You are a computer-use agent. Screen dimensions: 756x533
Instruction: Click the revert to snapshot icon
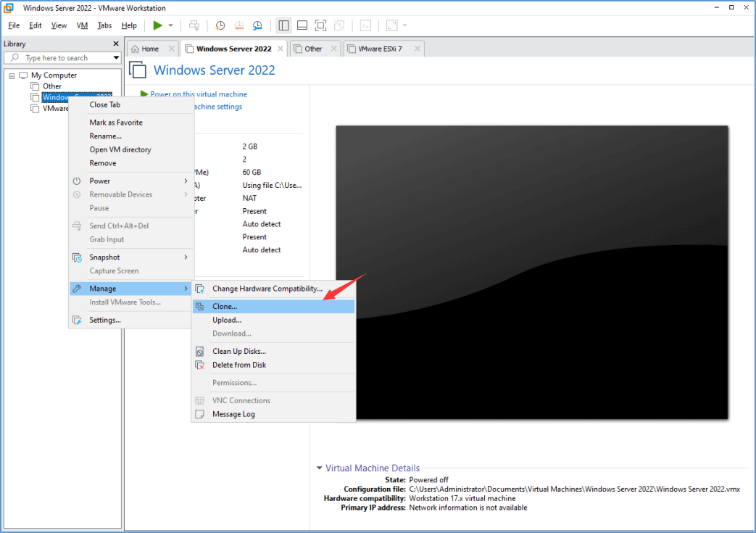[x=239, y=25]
